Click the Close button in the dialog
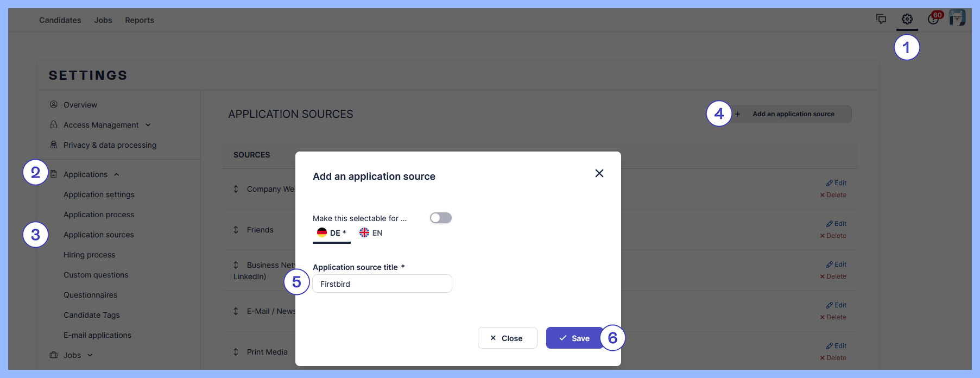Image resolution: width=980 pixels, height=378 pixels. (507, 338)
